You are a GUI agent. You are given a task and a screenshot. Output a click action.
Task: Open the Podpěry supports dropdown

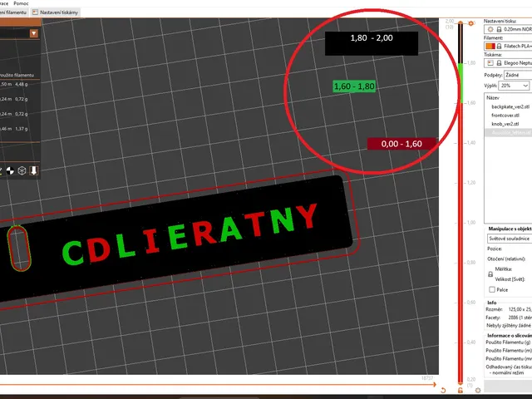tap(518, 75)
